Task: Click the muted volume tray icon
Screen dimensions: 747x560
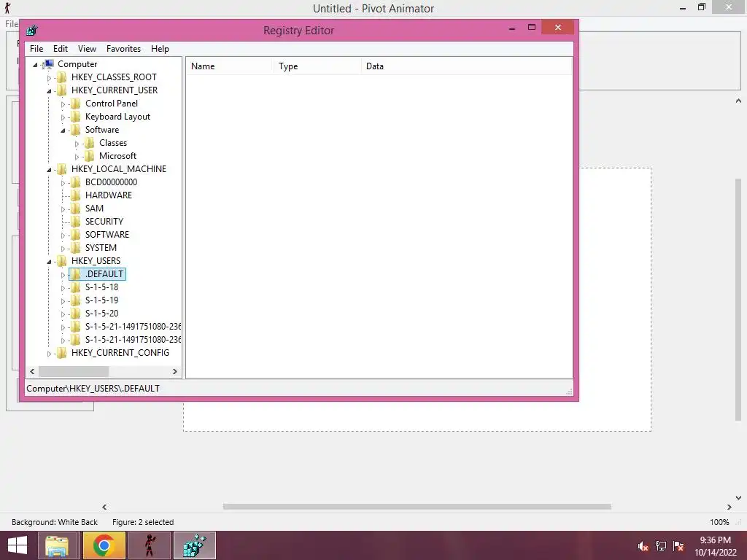Action: pos(643,546)
